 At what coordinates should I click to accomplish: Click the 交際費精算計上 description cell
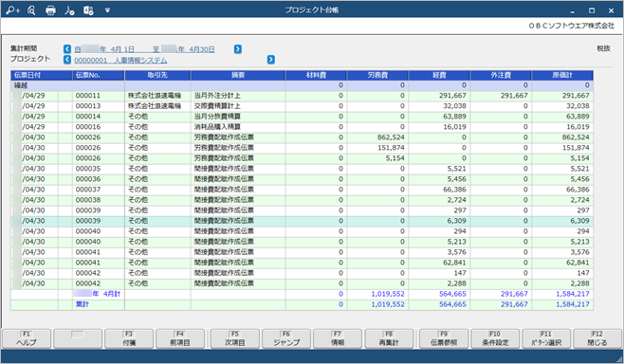click(x=238, y=106)
